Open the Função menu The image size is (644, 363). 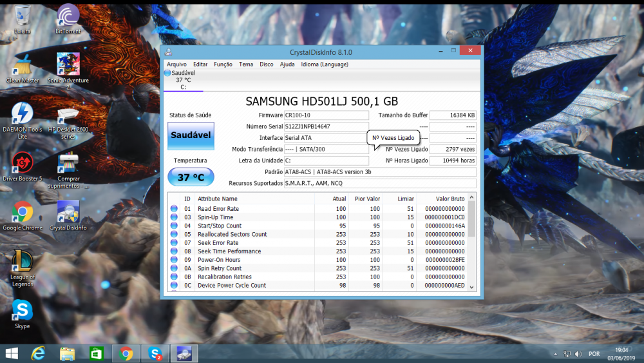(x=223, y=64)
